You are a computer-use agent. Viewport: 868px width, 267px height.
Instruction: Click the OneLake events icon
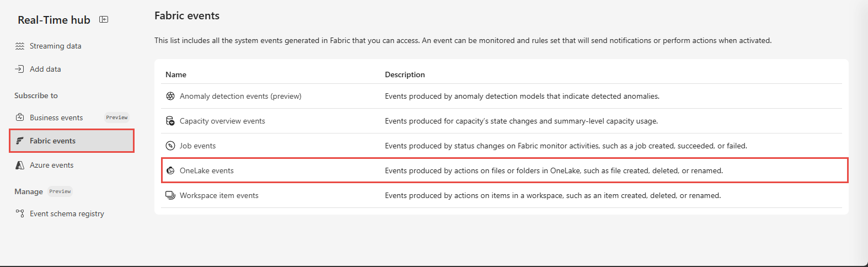(x=170, y=170)
